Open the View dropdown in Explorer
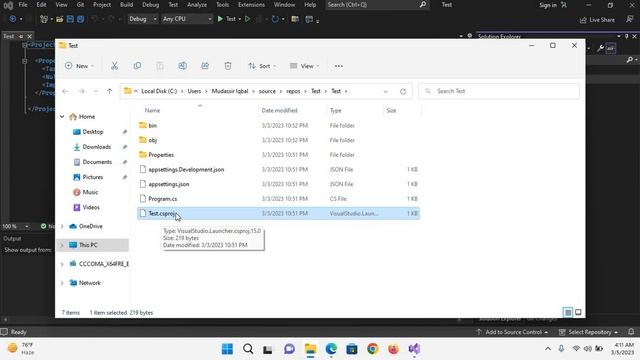Image resolution: width=640 pixels, height=360 pixels. tap(304, 66)
